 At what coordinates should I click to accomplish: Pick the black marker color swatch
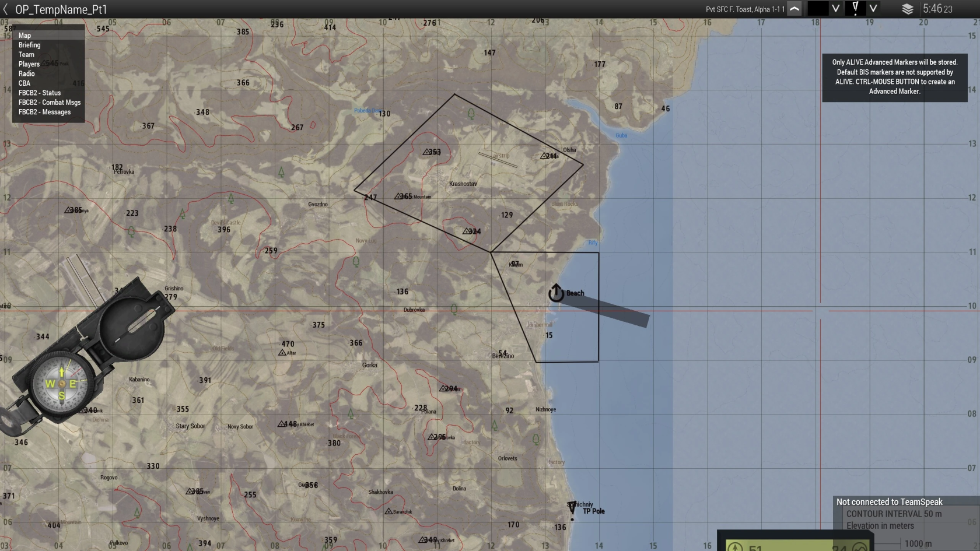click(x=817, y=9)
